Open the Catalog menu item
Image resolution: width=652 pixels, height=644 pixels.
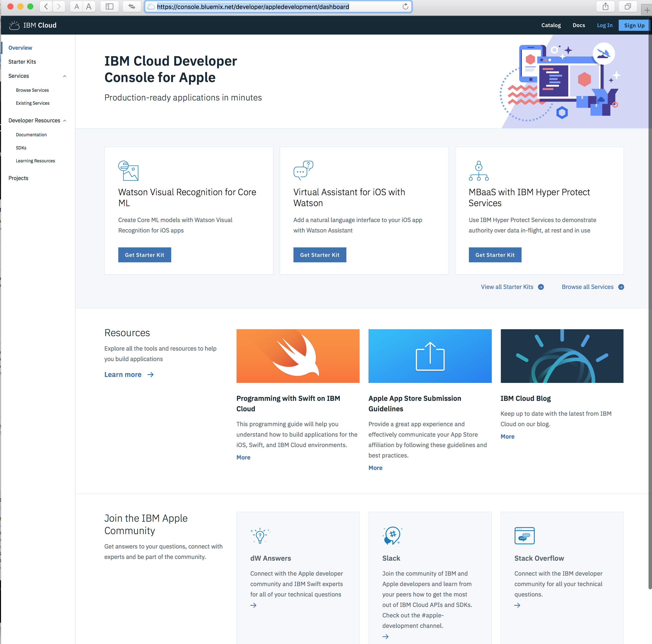click(x=551, y=25)
